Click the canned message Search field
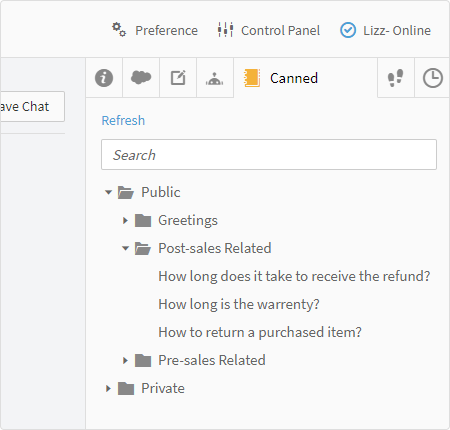 coord(269,155)
